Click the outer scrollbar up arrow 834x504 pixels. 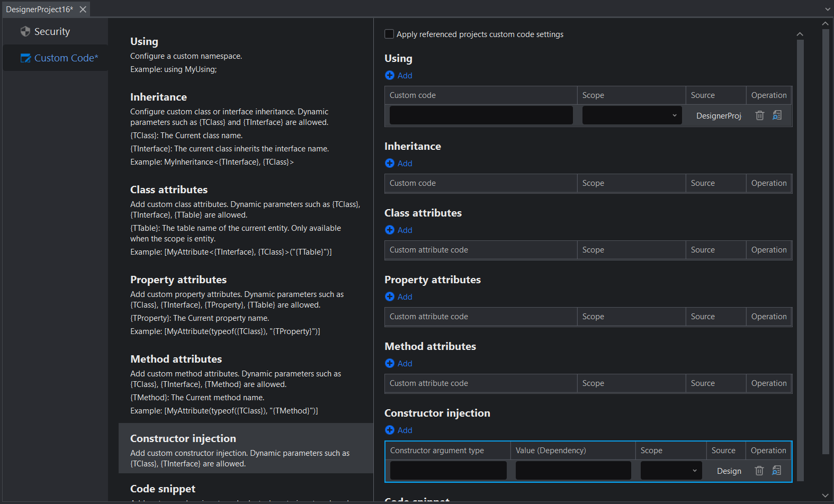click(x=825, y=23)
